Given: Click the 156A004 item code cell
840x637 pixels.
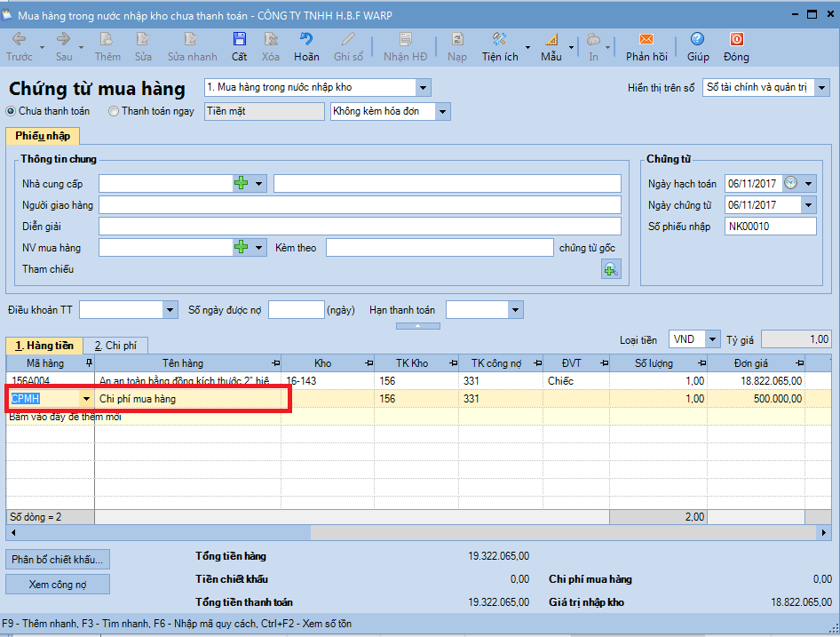Looking at the screenshot, I should click(x=51, y=381).
